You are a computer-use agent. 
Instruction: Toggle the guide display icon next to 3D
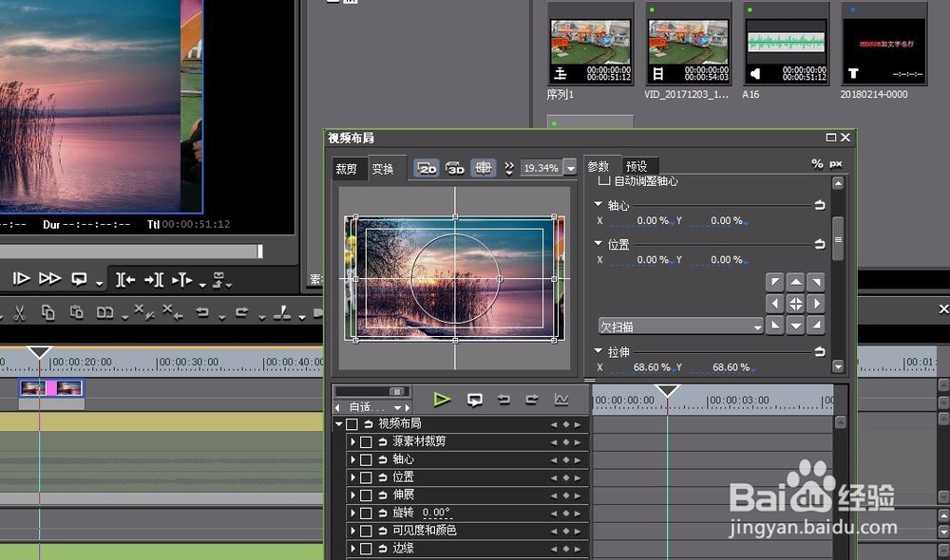coord(483,168)
